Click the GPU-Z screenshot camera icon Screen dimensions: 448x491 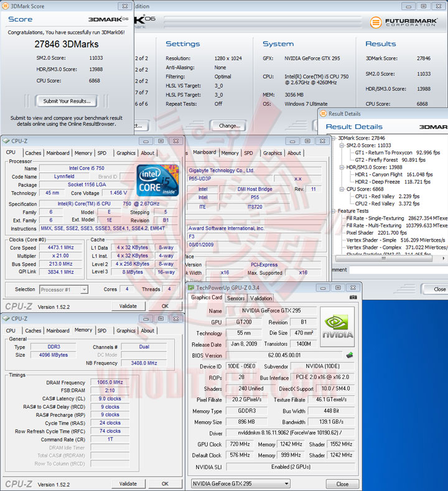pos(353,297)
